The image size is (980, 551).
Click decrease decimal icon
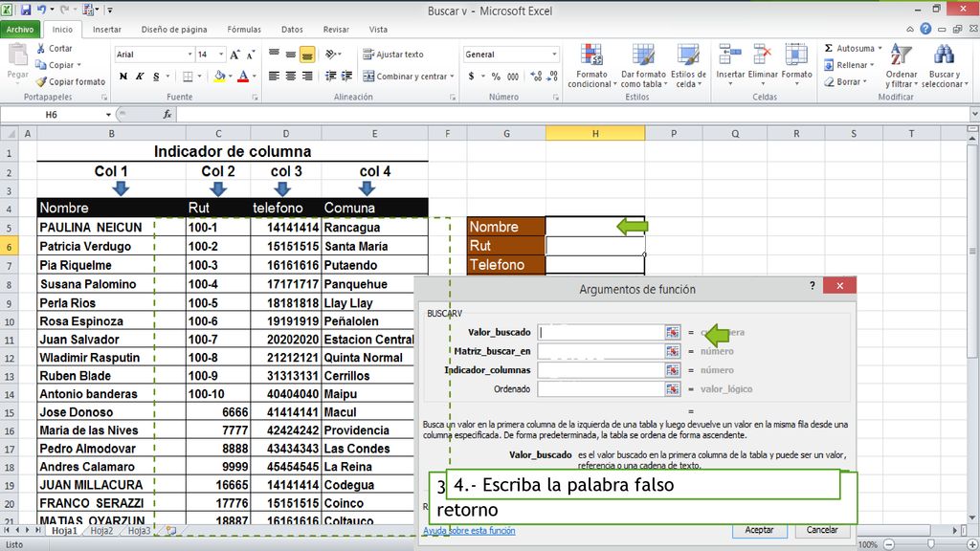(552, 77)
